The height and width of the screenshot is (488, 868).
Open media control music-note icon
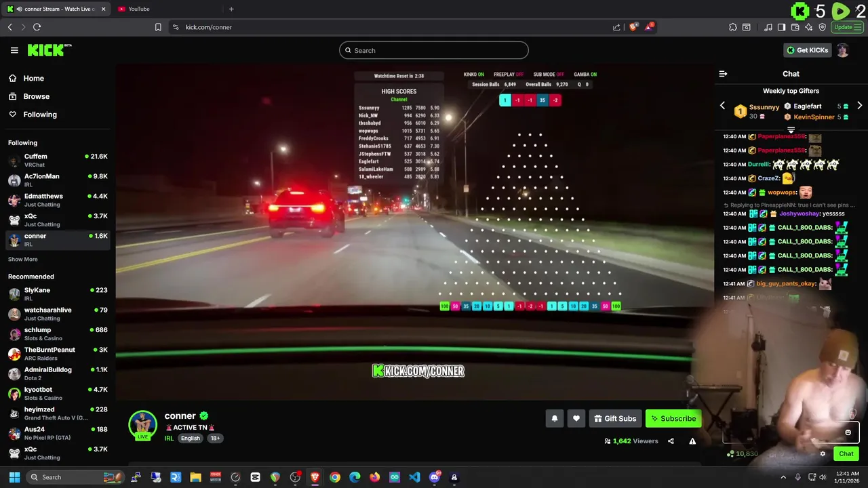768,27
